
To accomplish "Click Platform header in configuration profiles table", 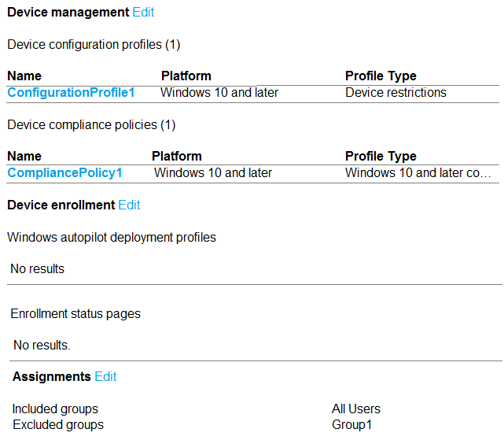I will pyautogui.click(x=186, y=76).
